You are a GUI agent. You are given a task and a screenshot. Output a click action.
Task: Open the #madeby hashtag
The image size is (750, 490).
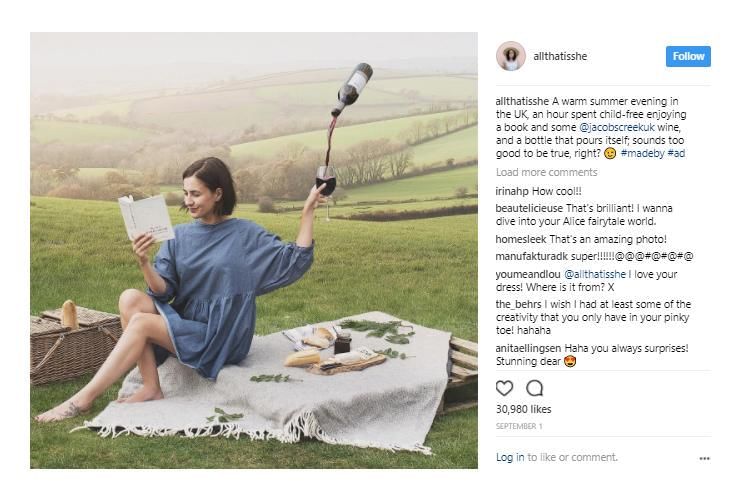[x=643, y=153]
